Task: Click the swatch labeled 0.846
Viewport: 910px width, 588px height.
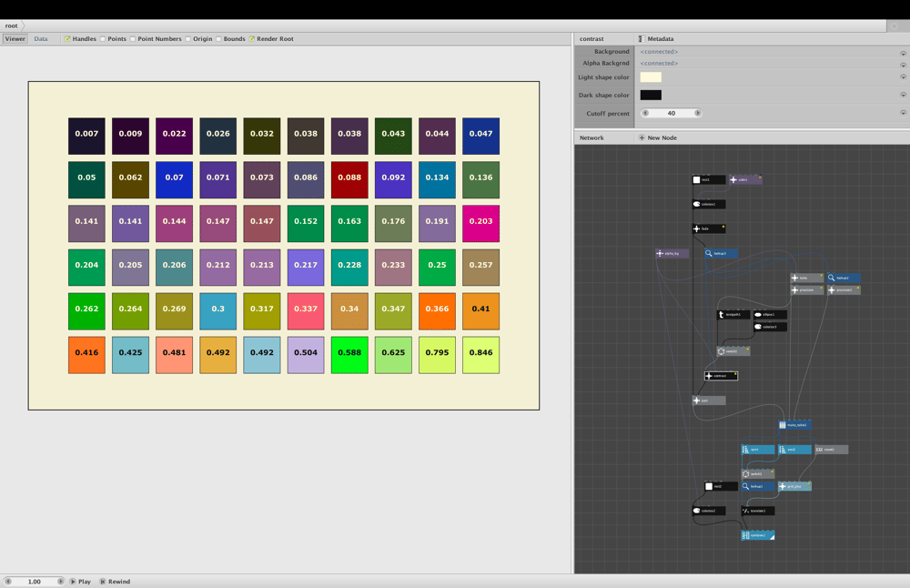Action: 481,355
